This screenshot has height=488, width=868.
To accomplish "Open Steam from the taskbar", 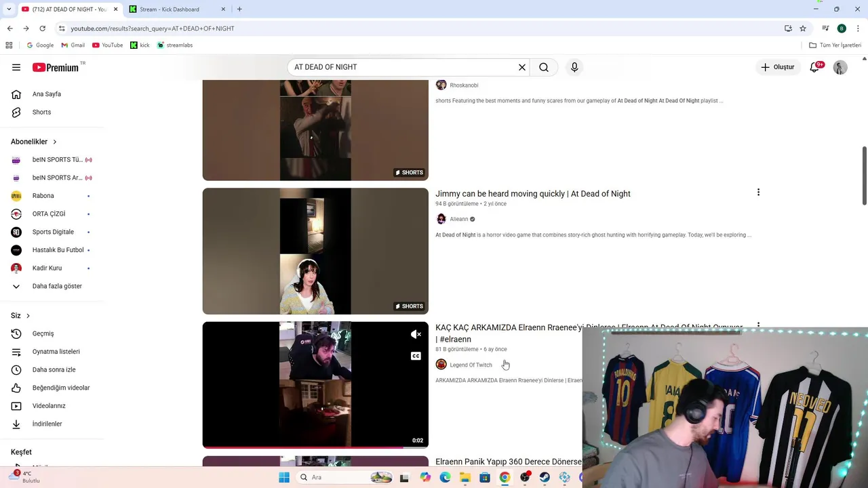I will pos(545,477).
